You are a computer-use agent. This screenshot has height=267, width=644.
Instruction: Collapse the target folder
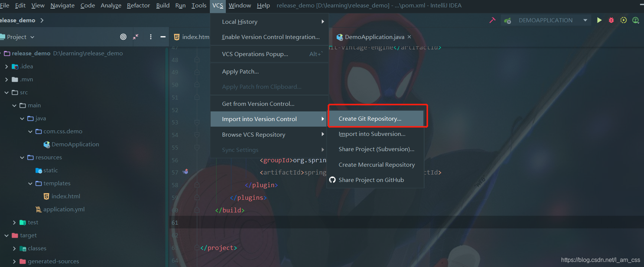tap(6, 235)
